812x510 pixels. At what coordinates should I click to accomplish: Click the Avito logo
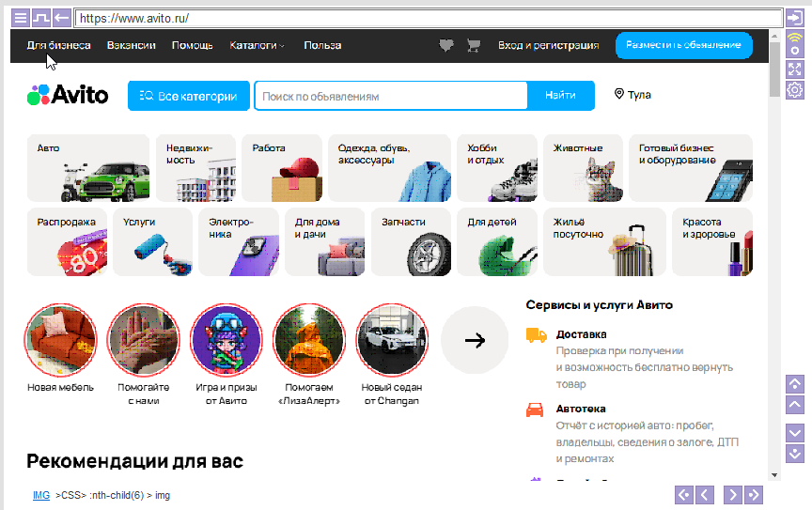click(68, 95)
